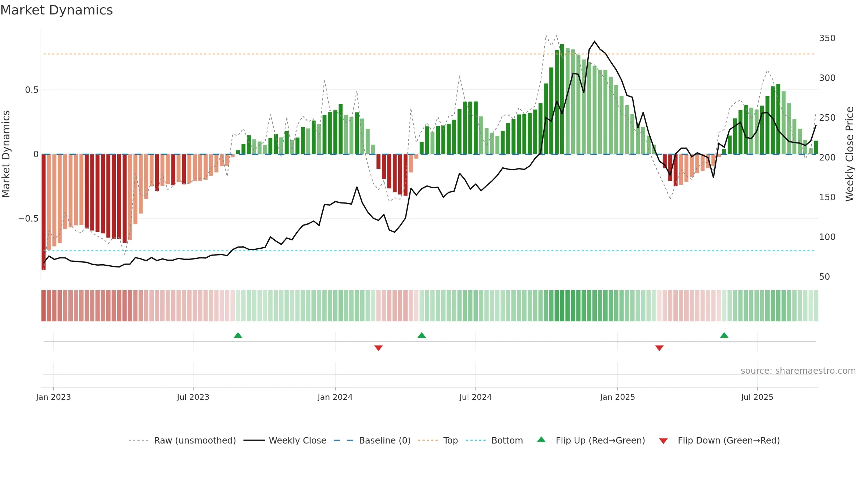The width and height of the screenshot is (868, 488).
Task: Click the source: sharemaestro.com text
Action: coord(798,371)
